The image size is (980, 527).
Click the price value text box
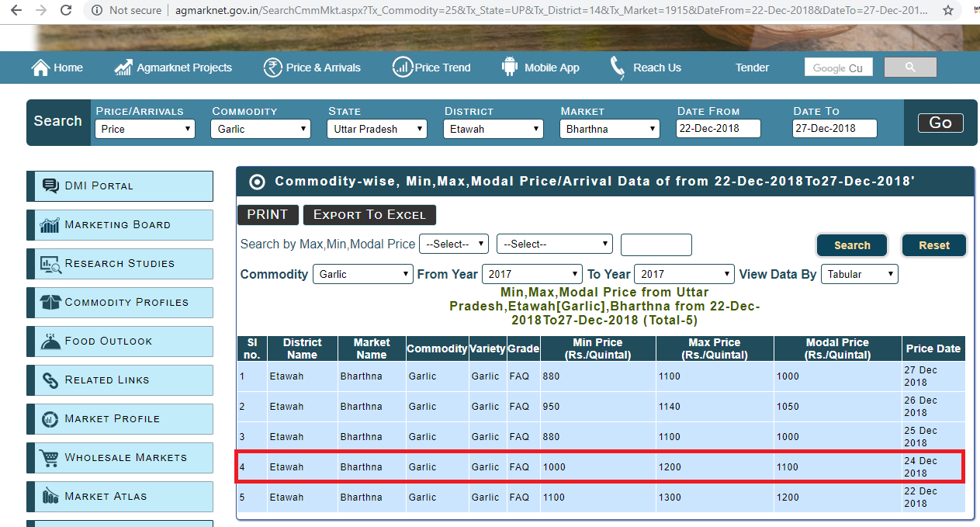656,244
